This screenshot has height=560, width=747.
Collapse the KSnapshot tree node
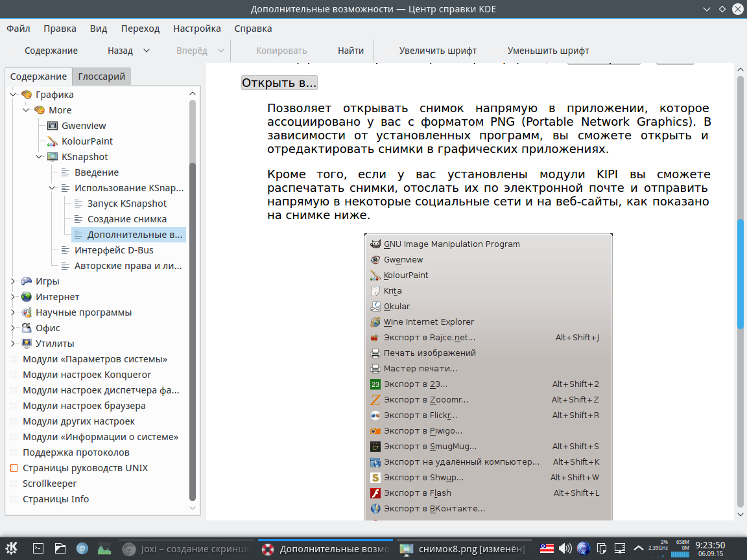coord(40,157)
